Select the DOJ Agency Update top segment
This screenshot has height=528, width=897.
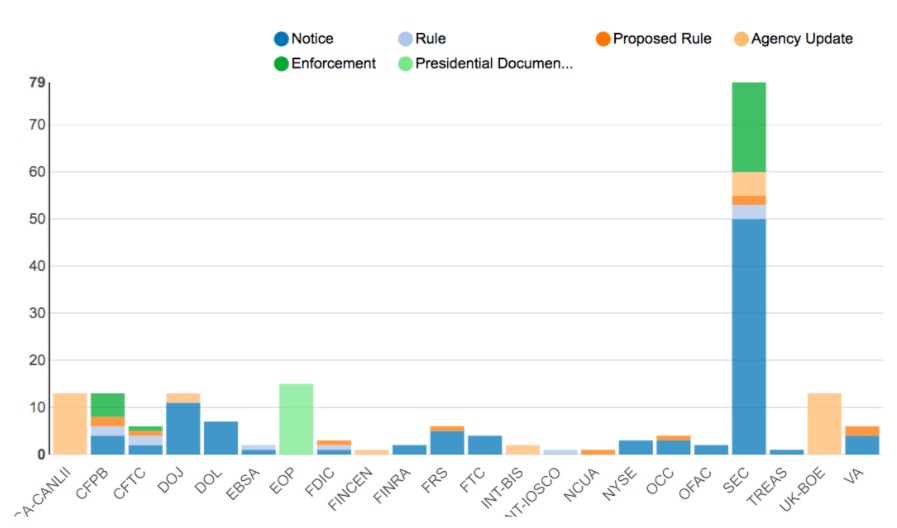click(x=183, y=398)
